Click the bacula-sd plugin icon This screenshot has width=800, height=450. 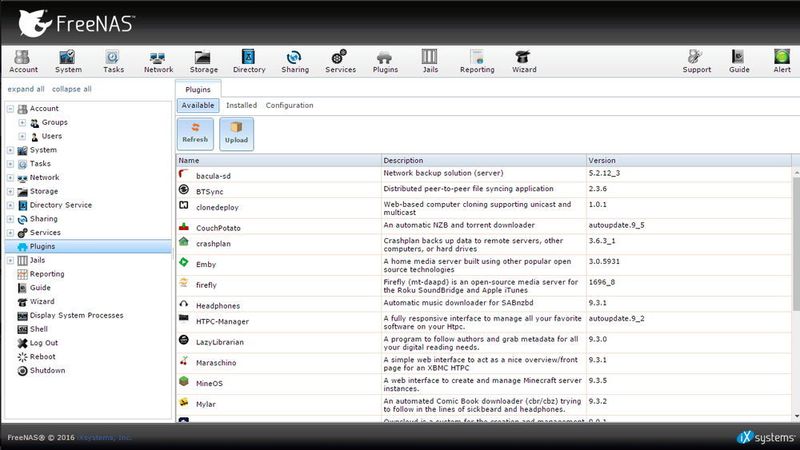tap(184, 174)
